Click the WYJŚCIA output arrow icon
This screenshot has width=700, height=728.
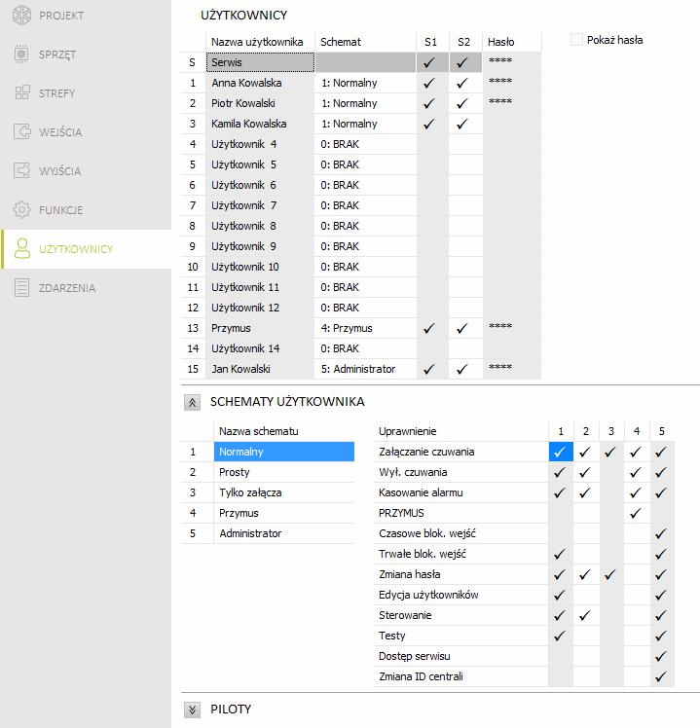21,171
